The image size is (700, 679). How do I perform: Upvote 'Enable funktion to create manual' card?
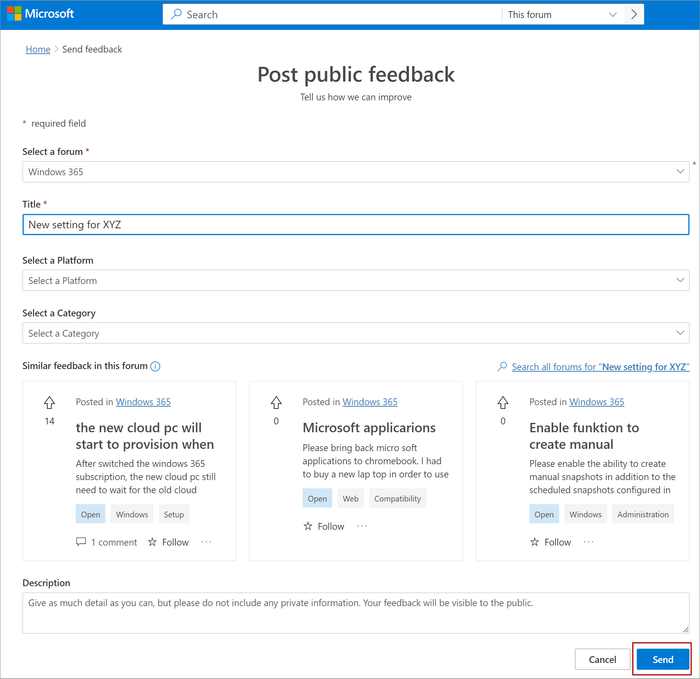click(503, 403)
